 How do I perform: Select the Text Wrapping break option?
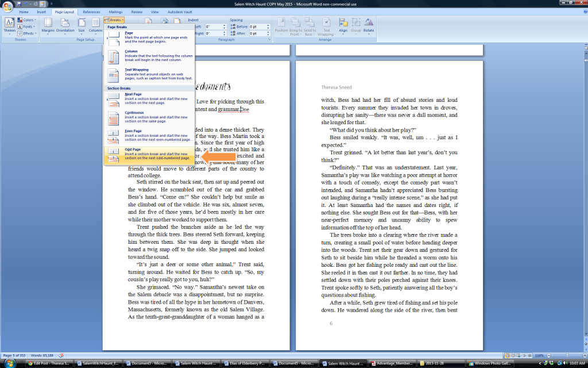[x=150, y=74]
